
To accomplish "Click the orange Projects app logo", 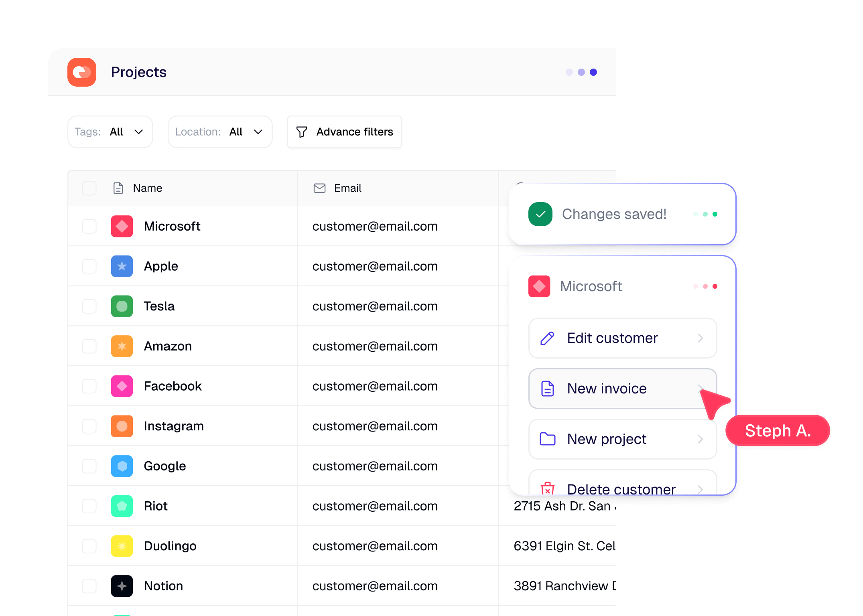I will (x=82, y=72).
